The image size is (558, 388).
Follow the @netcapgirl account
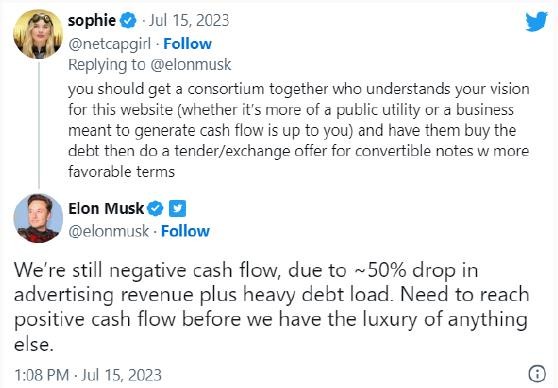(188, 44)
